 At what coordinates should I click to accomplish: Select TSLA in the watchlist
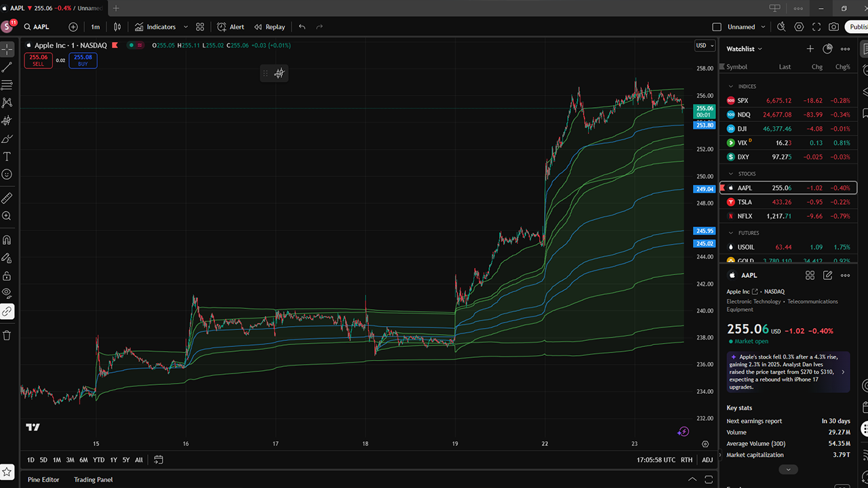(x=745, y=202)
